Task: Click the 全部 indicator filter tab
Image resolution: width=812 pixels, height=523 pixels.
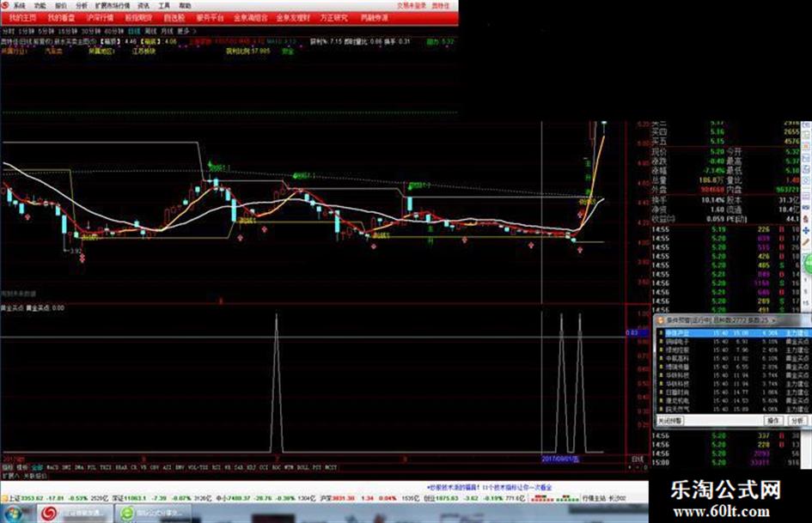Action: pos(37,467)
